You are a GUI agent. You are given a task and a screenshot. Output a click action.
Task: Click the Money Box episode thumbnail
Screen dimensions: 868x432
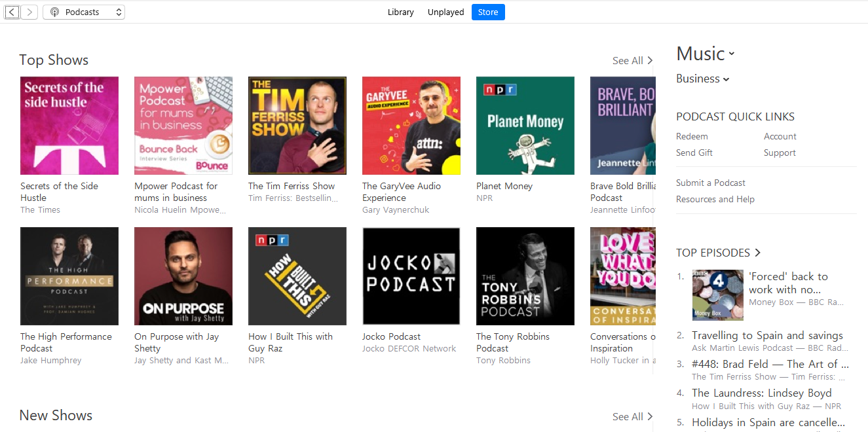[x=718, y=295]
